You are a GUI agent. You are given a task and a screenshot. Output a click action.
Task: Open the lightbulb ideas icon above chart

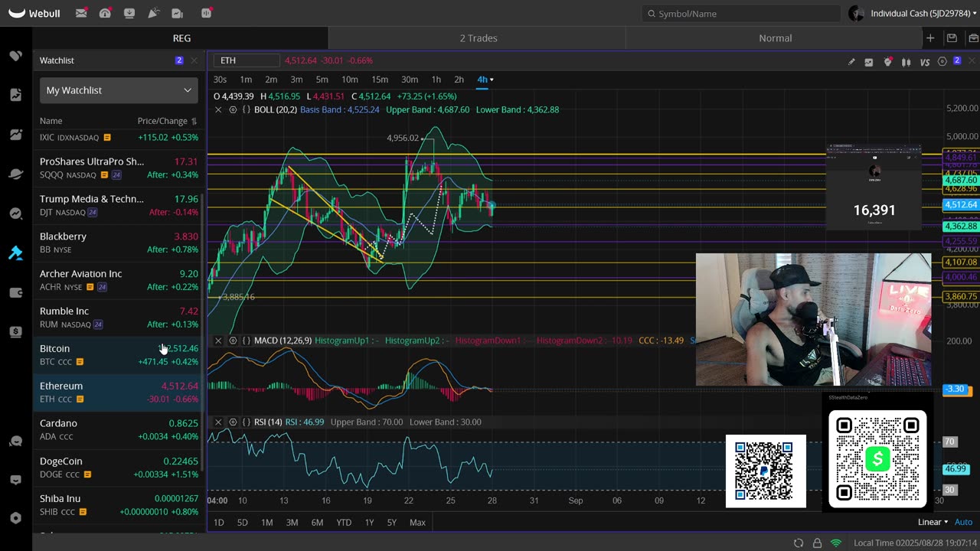[x=888, y=61]
